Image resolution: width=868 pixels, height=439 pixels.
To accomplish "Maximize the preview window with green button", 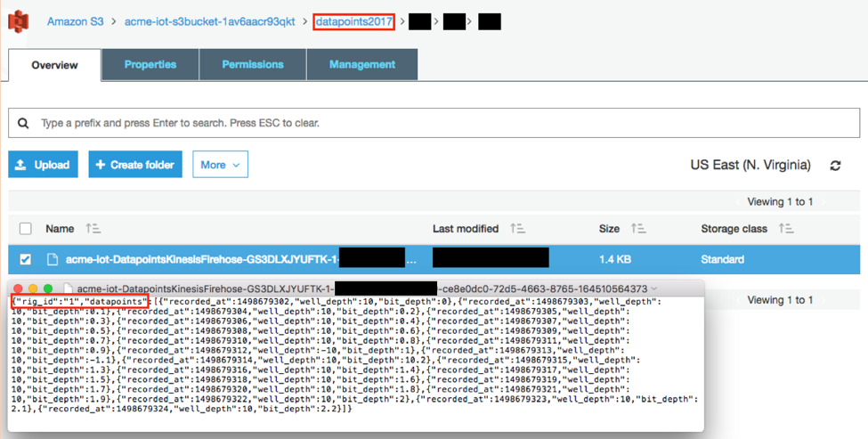I will coord(47,289).
